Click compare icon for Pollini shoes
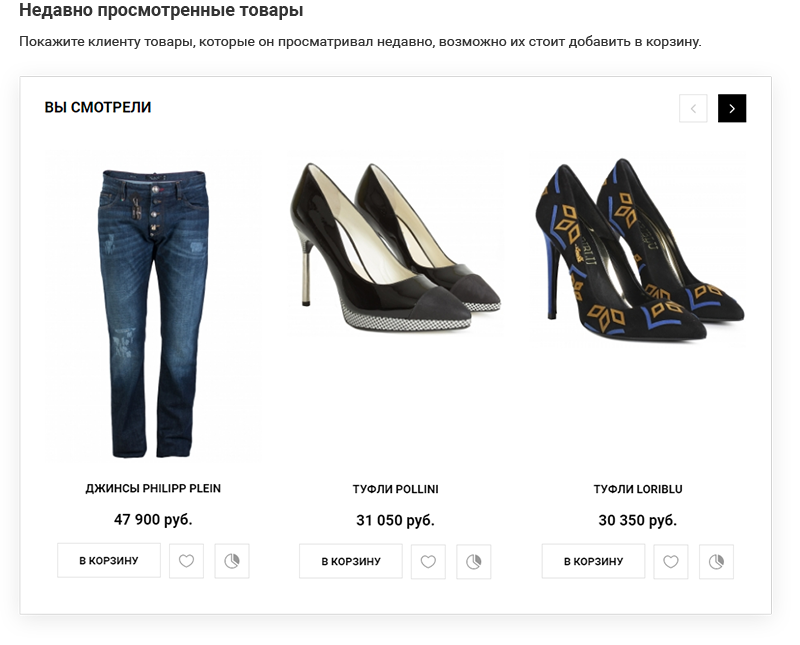Screen dimensions: 800x645 473,562
